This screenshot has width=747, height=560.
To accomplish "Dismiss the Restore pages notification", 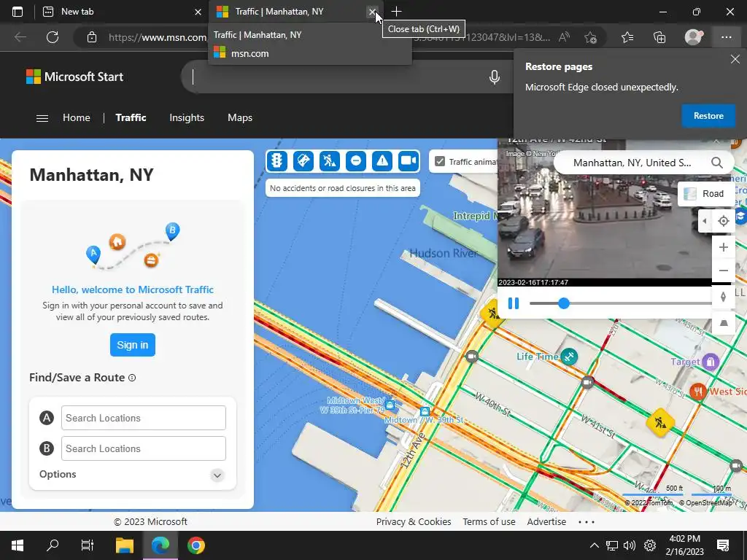I will pyautogui.click(x=735, y=59).
